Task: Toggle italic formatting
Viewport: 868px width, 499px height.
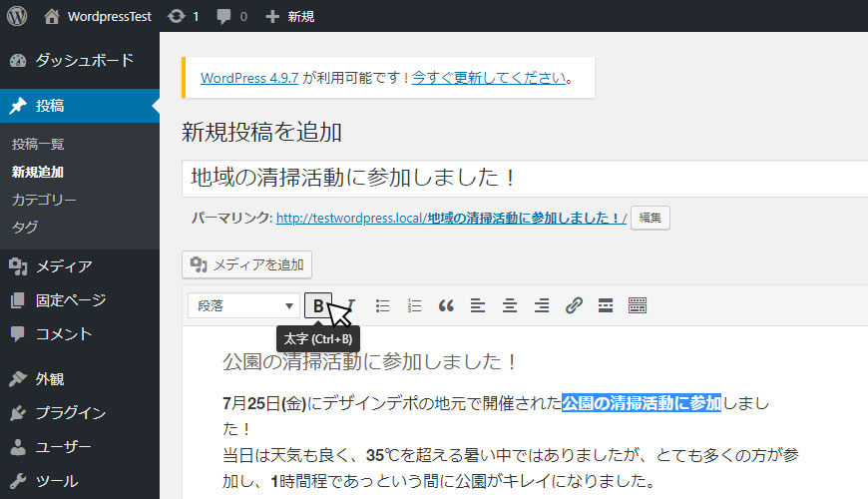Action: tap(351, 305)
